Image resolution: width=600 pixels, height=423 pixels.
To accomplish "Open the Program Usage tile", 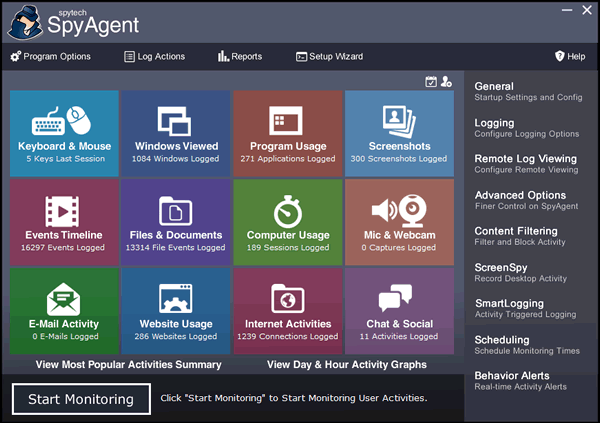I will point(288,133).
